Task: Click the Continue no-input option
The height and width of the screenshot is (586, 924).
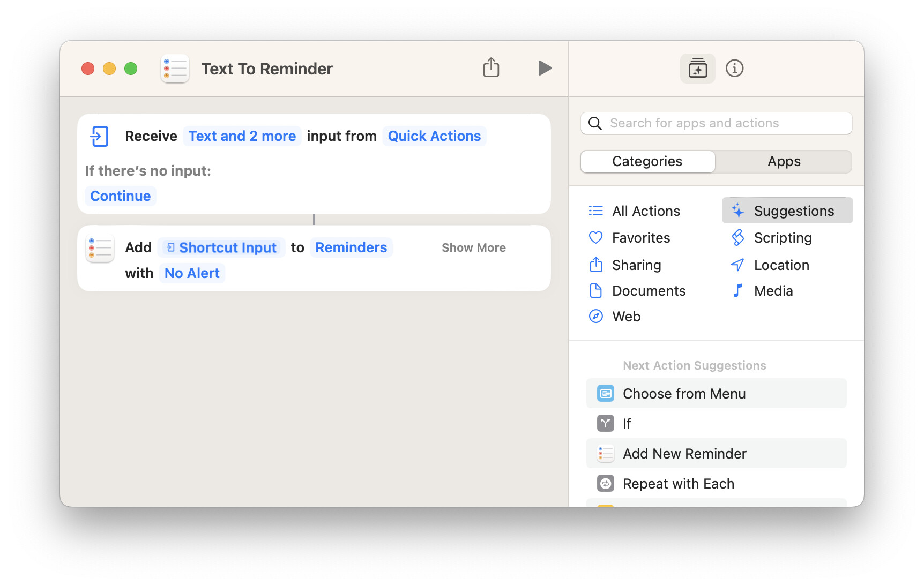Action: pyautogui.click(x=121, y=196)
